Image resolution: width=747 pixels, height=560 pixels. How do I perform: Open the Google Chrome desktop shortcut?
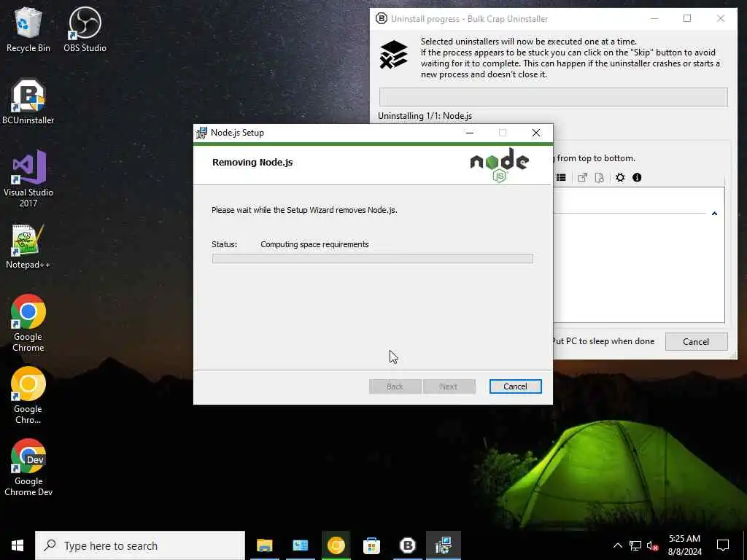click(28, 324)
